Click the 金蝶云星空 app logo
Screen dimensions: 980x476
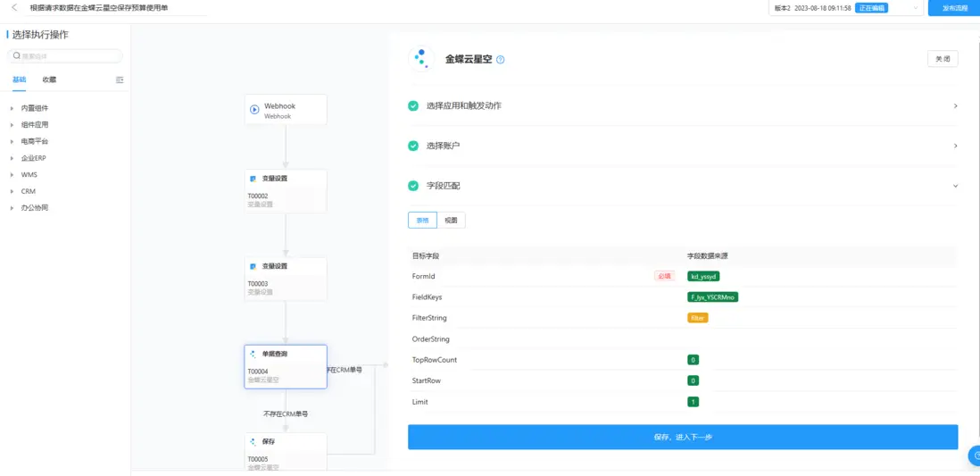(421, 59)
